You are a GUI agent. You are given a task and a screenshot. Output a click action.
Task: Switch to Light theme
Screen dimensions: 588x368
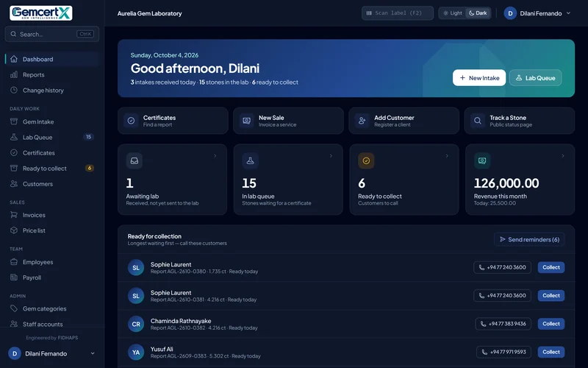pyautogui.click(x=453, y=13)
